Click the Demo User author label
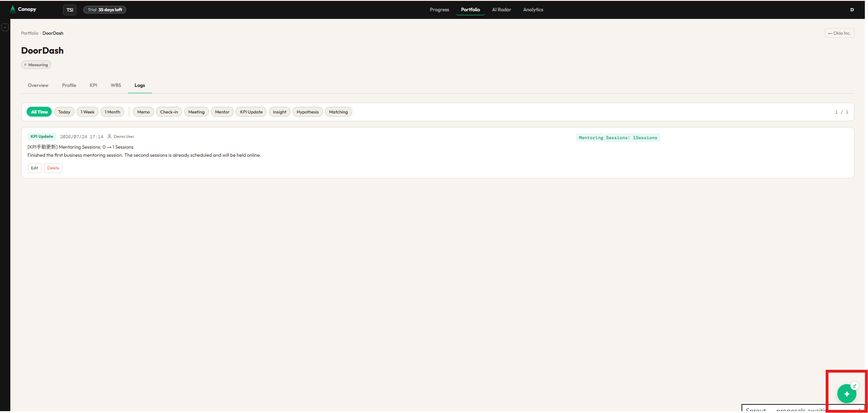 pos(121,136)
